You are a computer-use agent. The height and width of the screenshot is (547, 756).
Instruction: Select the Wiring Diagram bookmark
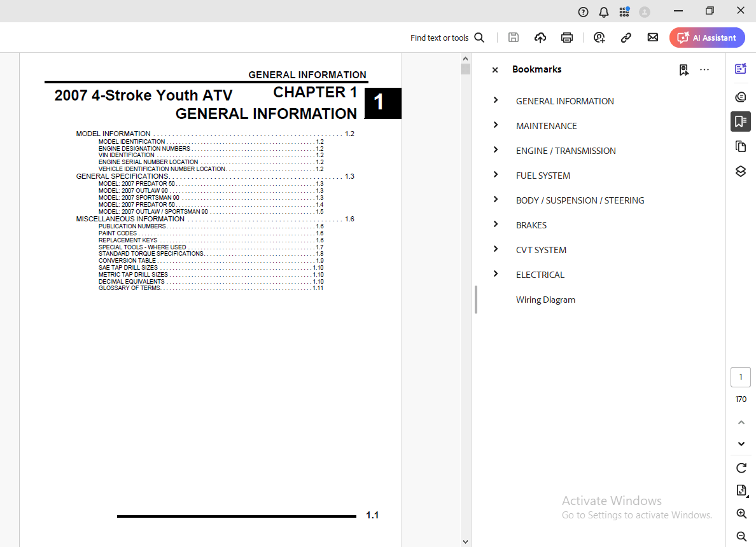coord(545,300)
